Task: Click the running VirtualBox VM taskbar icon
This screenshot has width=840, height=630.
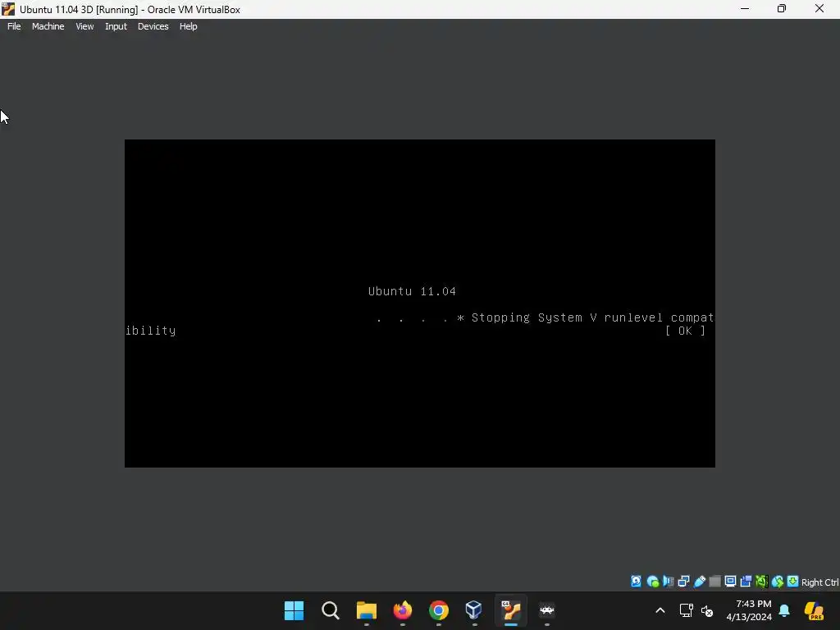Action: (511, 610)
